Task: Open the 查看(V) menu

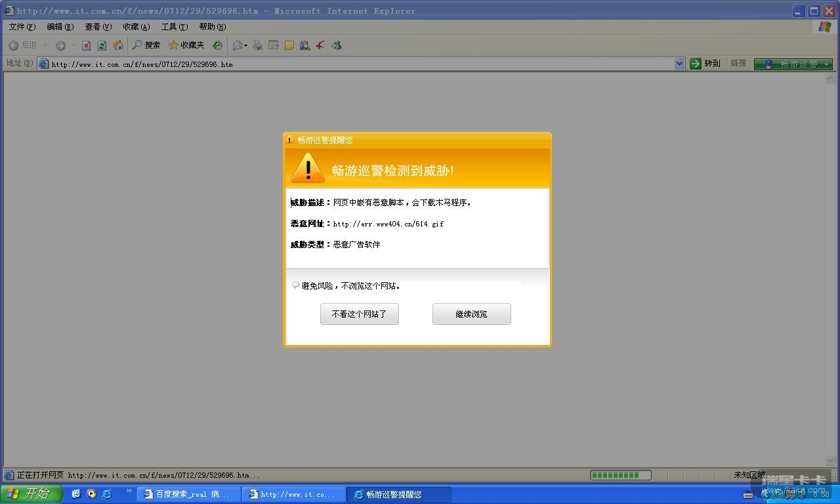Action: tap(98, 27)
